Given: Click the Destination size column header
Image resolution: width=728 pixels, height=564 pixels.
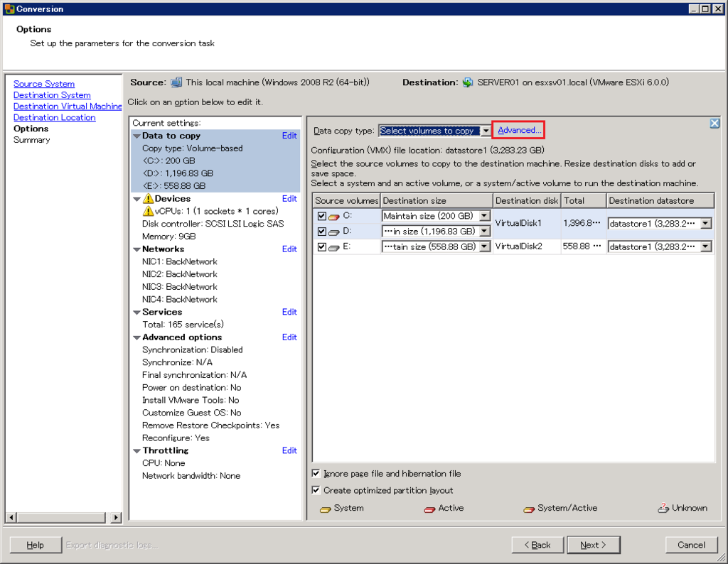Looking at the screenshot, I should coord(437,201).
